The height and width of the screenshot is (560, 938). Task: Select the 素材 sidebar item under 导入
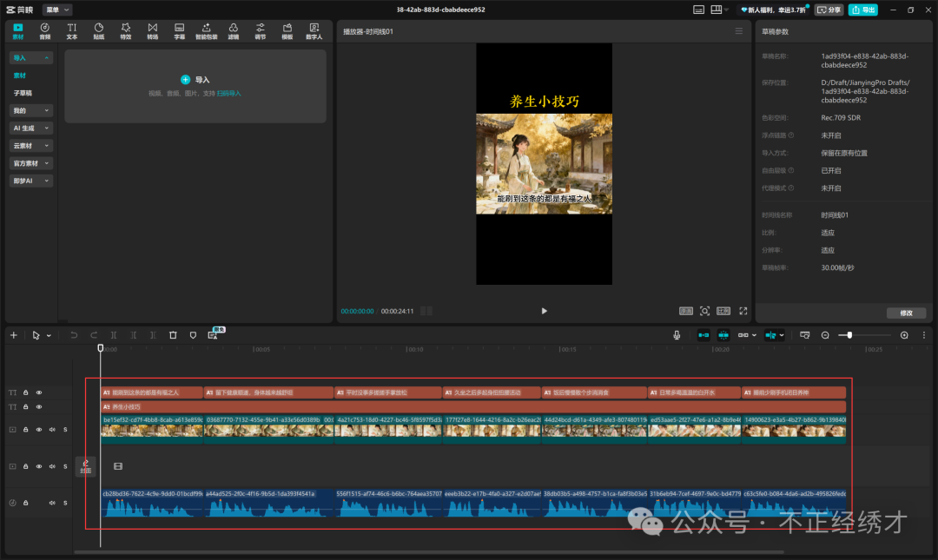click(20, 76)
